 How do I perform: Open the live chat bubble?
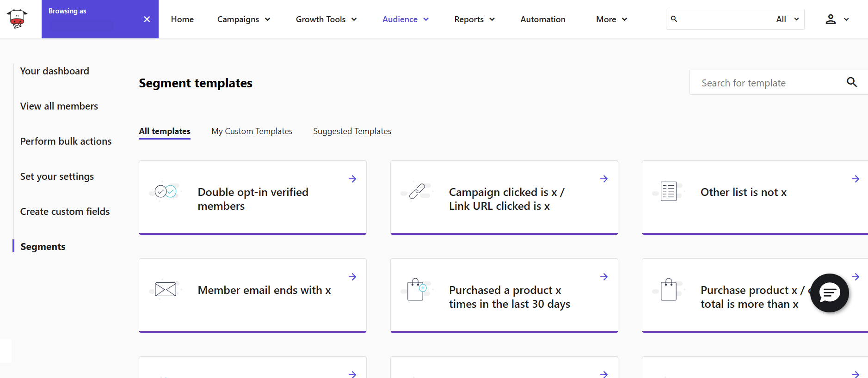830,293
